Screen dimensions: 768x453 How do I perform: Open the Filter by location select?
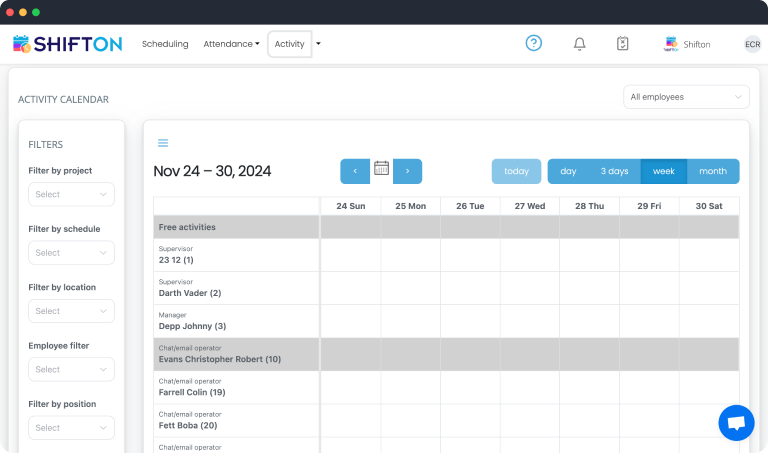[x=71, y=311]
